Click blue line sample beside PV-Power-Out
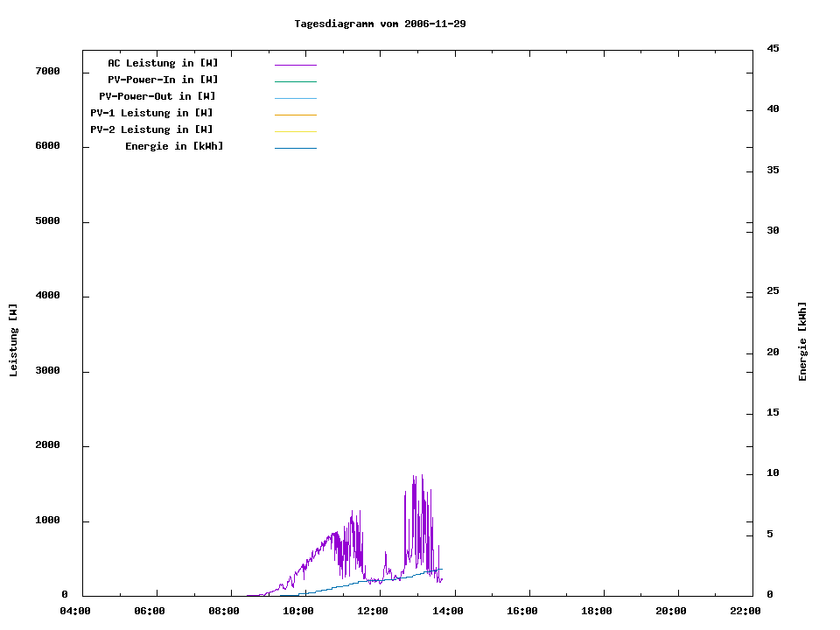The height and width of the screenshot is (630, 840). coord(295,98)
